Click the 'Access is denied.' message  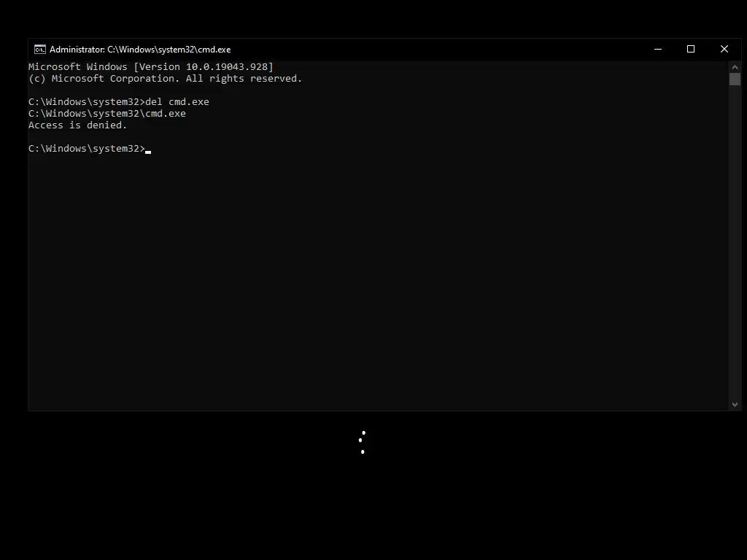[x=77, y=125]
